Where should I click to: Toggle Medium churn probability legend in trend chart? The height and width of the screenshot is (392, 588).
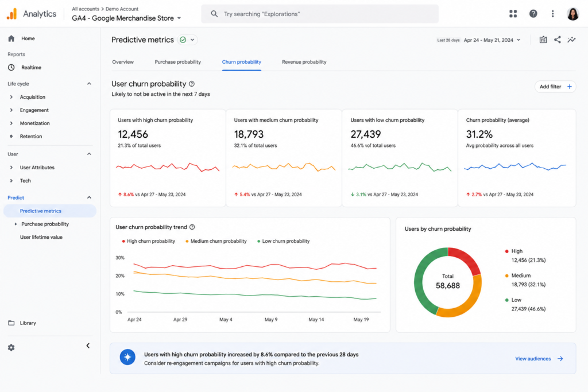(216, 242)
